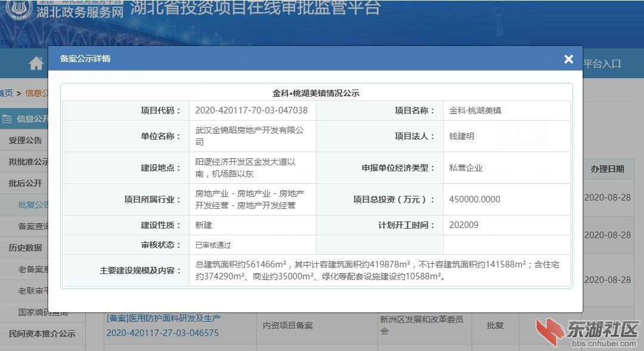
Task: Click the 新建 construction nature value
Action: tap(203, 225)
